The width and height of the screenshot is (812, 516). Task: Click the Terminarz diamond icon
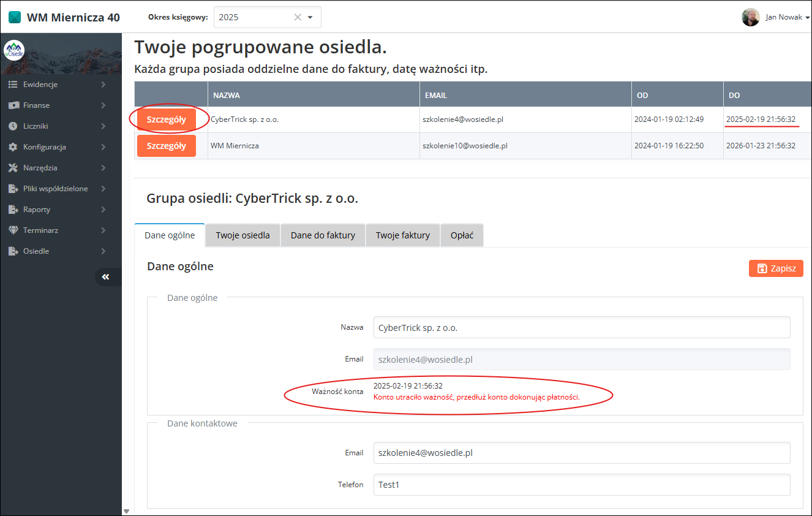13,230
